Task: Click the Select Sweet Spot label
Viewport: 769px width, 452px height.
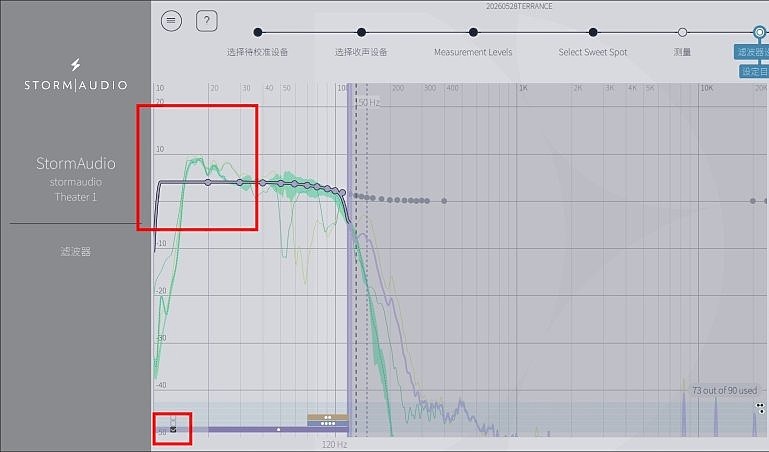Action: click(x=592, y=52)
